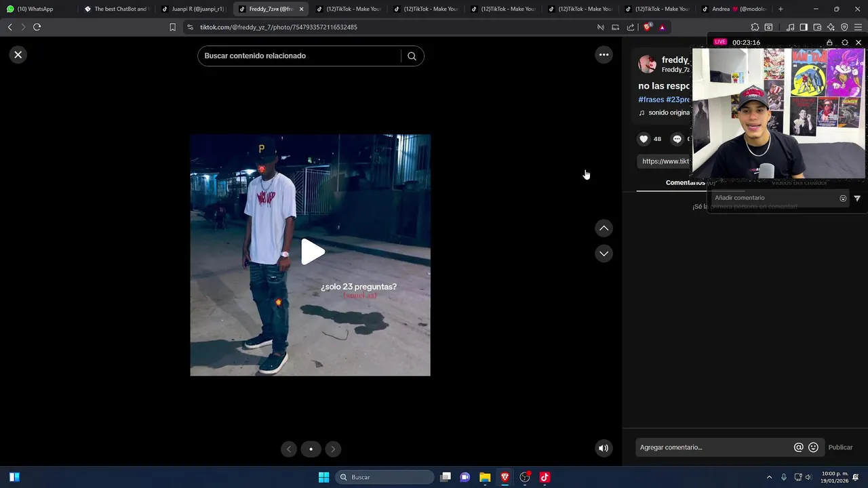
Task: Open freddy profile avatar picture
Action: 648,64
